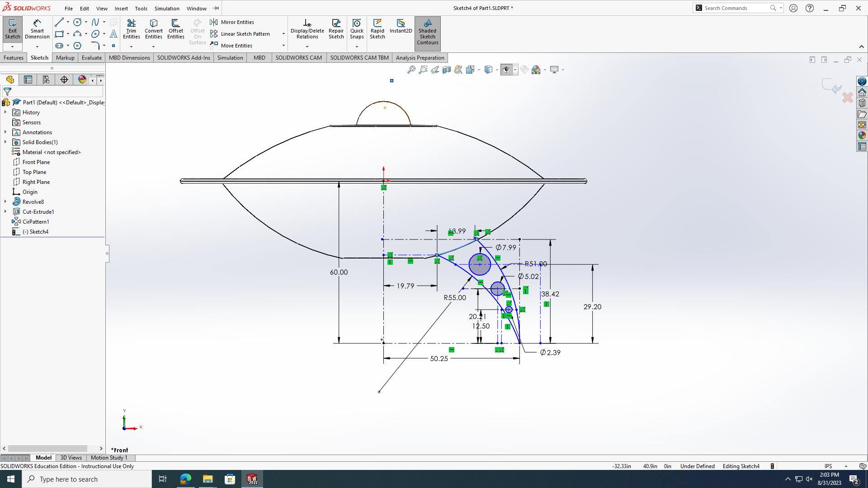Click the Exit Sketch button
Screen dimensions: 868x488
12,29
